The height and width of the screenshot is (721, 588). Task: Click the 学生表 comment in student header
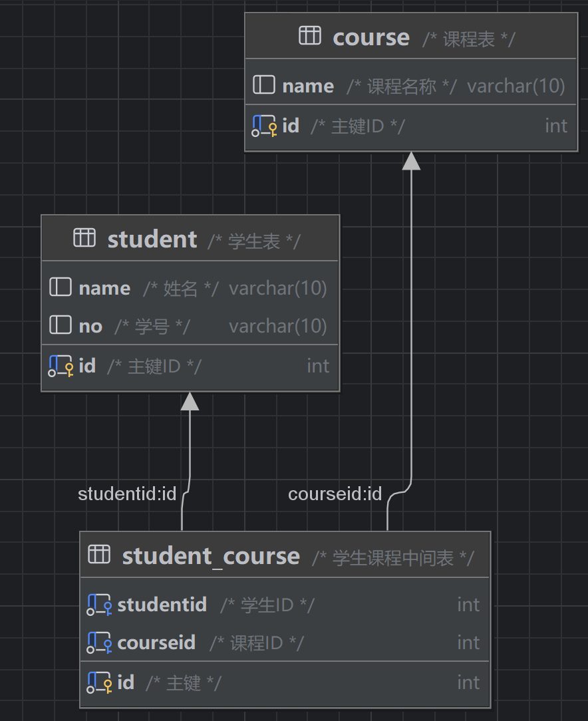pos(254,241)
